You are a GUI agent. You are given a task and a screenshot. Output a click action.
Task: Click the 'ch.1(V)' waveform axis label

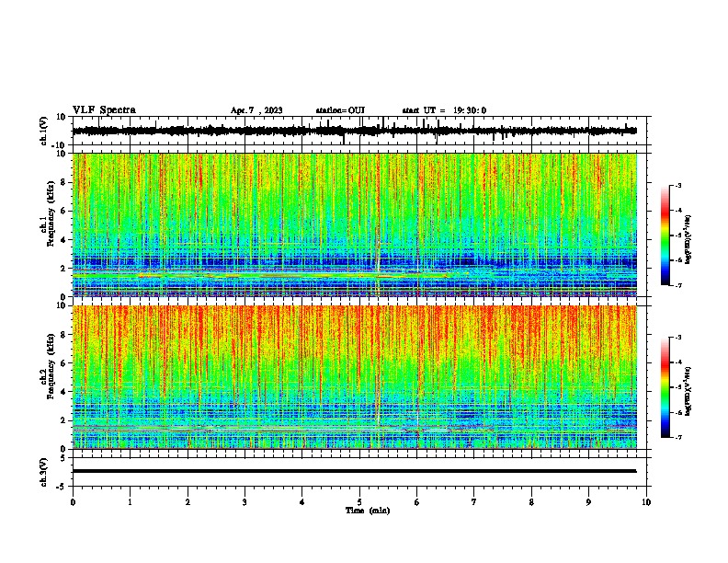[x=44, y=131]
